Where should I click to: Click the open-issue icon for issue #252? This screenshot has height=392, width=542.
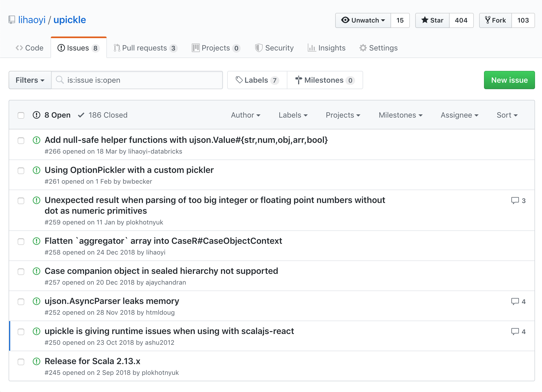(x=37, y=301)
